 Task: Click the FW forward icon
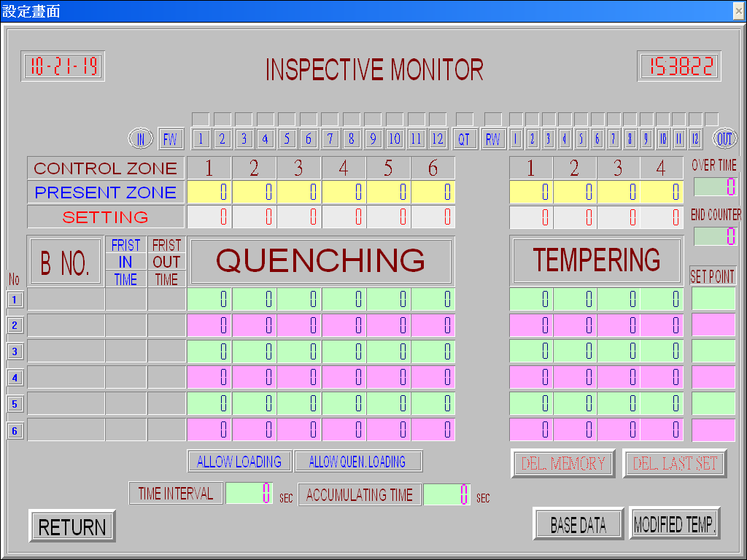[x=171, y=139]
